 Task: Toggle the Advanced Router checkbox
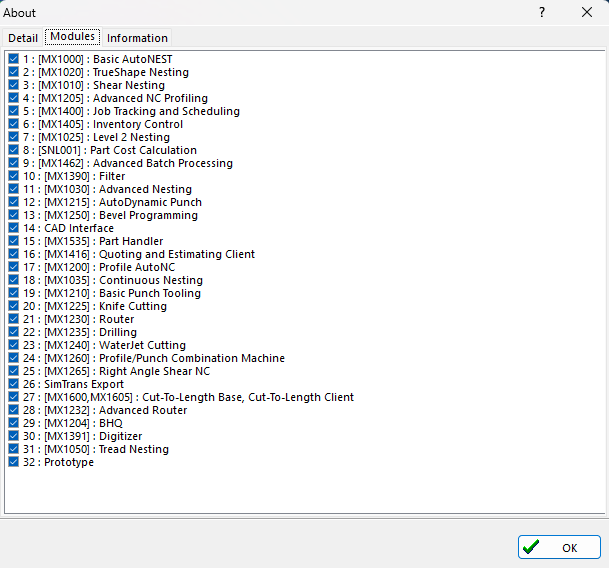point(13,410)
